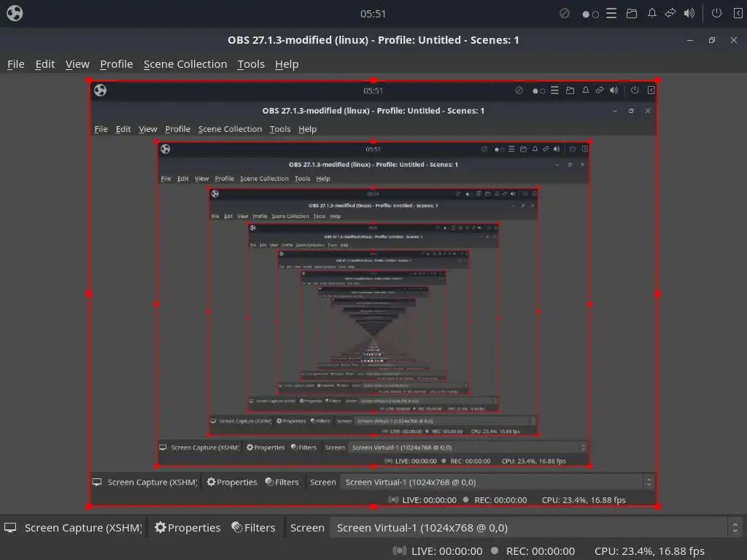The width and height of the screenshot is (747, 560).
Task: Click the REC dot indicator in the status bar
Action: tap(495, 551)
